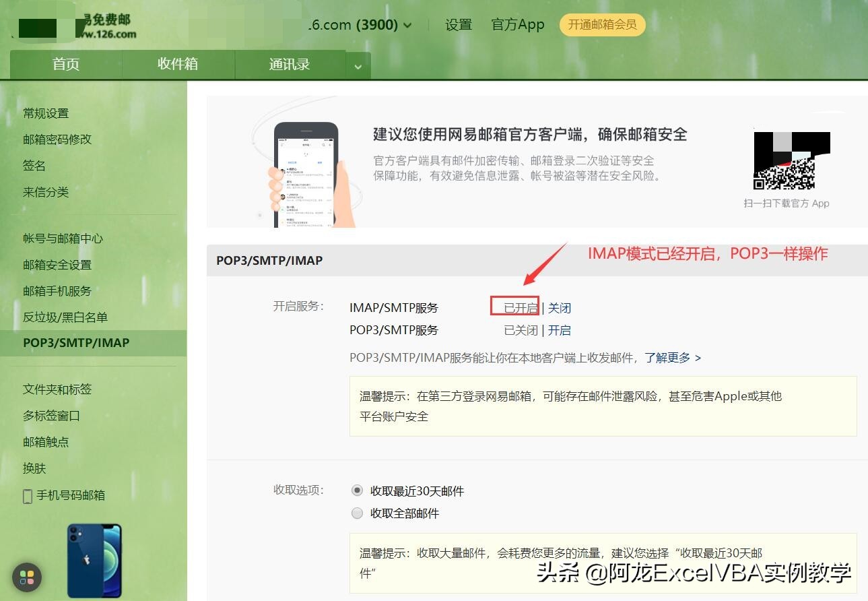
Task: Click 官方App in the top bar
Action: click(x=517, y=24)
